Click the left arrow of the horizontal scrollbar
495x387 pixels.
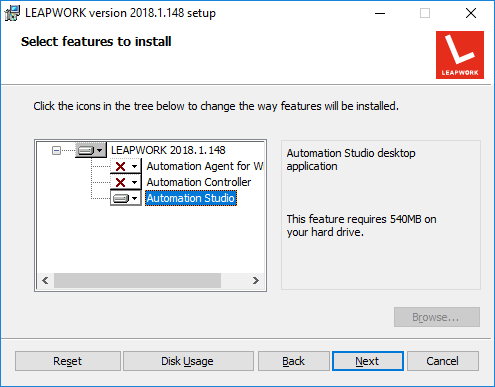[x=45, y=281]
